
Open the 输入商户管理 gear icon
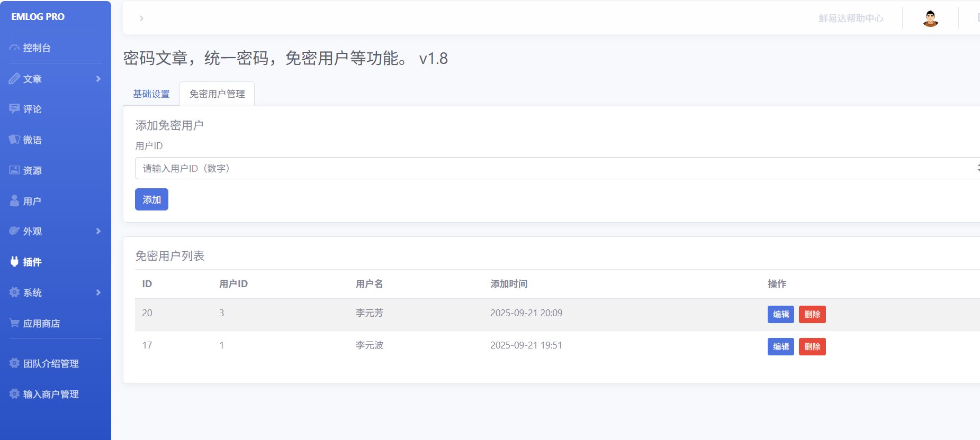(x=14, y=394)
